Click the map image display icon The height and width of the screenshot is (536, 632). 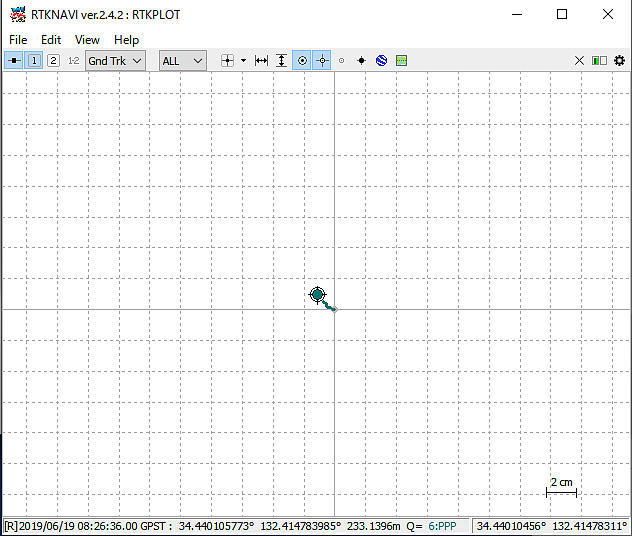pyautogui.click(x=401, y=61)
